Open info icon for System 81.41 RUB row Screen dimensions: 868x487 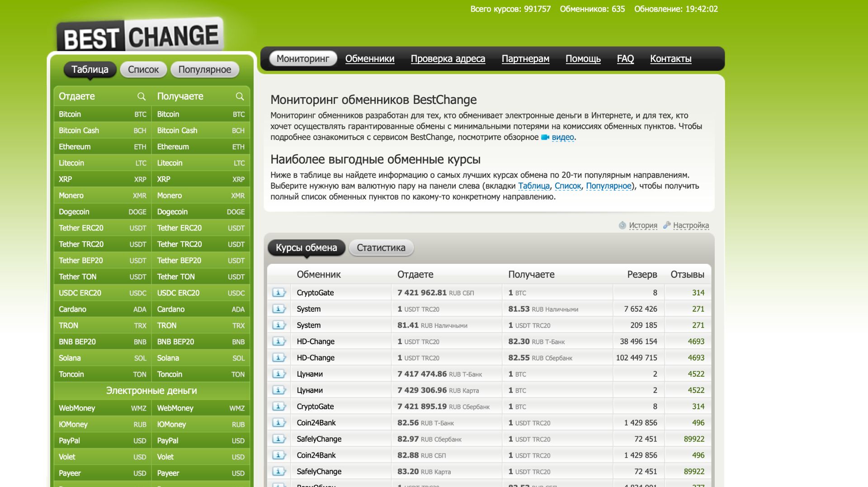coord(279,325)
